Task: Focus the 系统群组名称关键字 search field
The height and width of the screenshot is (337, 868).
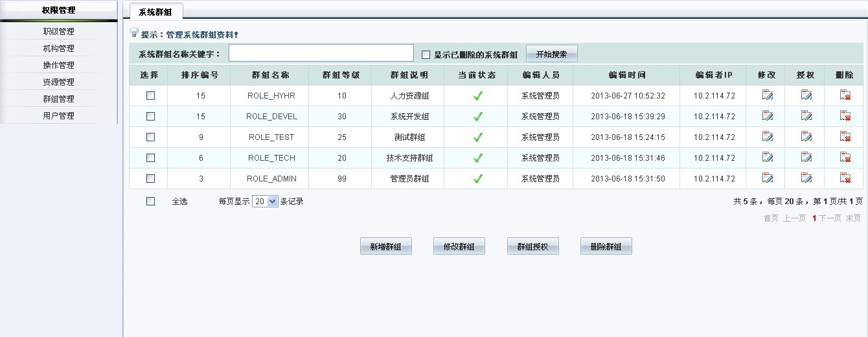Action: tap(321, 53)
